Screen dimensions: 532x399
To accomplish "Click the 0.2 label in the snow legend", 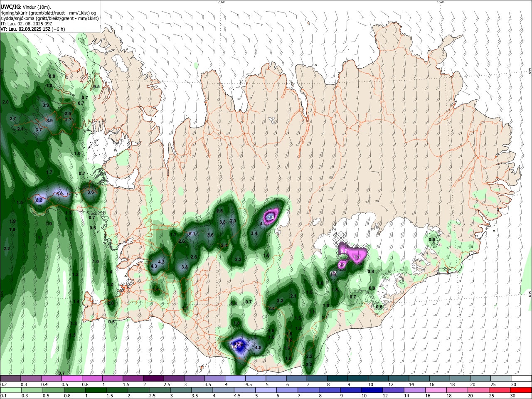I will pyautogui.click(x=4, y=384).
